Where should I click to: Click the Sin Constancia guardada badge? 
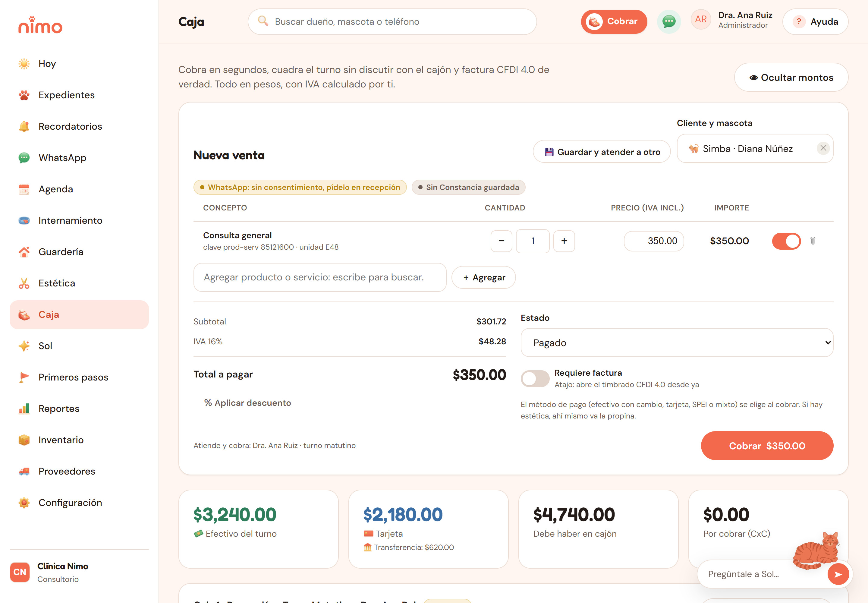tap(468, 187)
